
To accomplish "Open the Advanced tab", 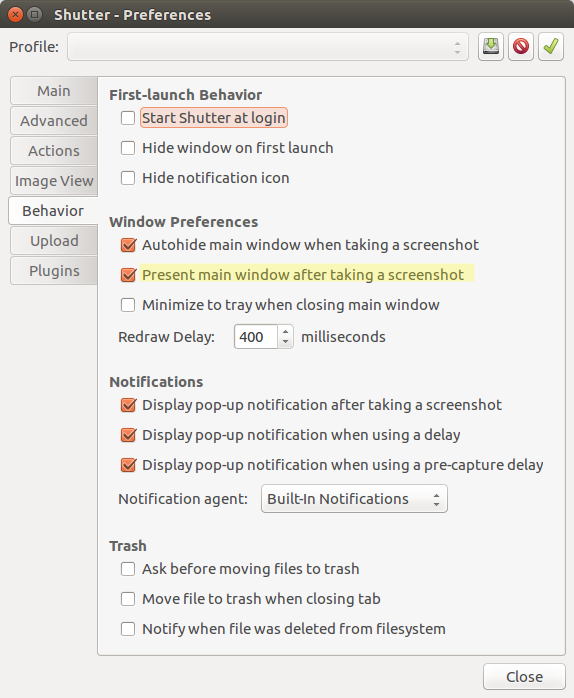I will (54, 121).
